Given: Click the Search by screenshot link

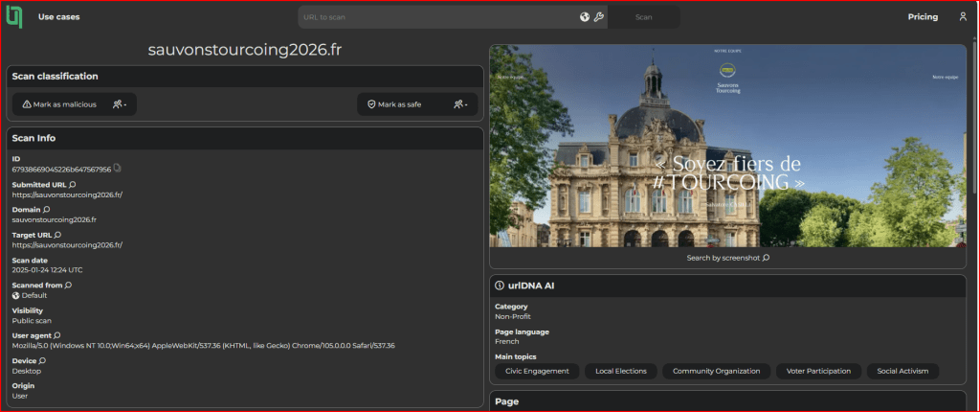Looking at the screenshot, I should pyautogui.click(x=727, y=258).
